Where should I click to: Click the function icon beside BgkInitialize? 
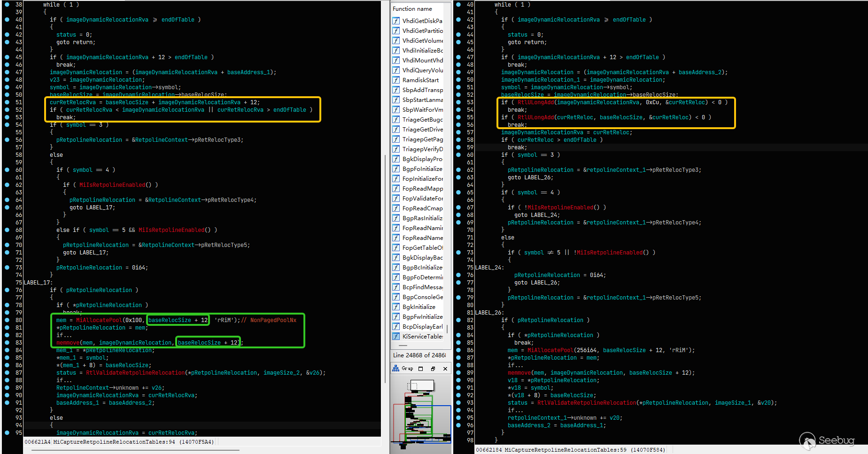click(x=396, y=307)
